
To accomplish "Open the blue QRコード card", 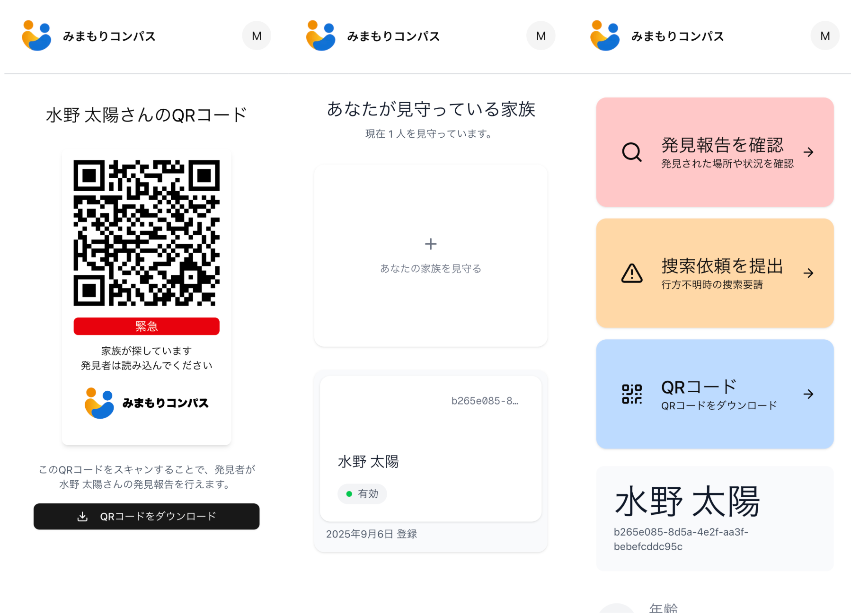I will click(x=715, y=394).
